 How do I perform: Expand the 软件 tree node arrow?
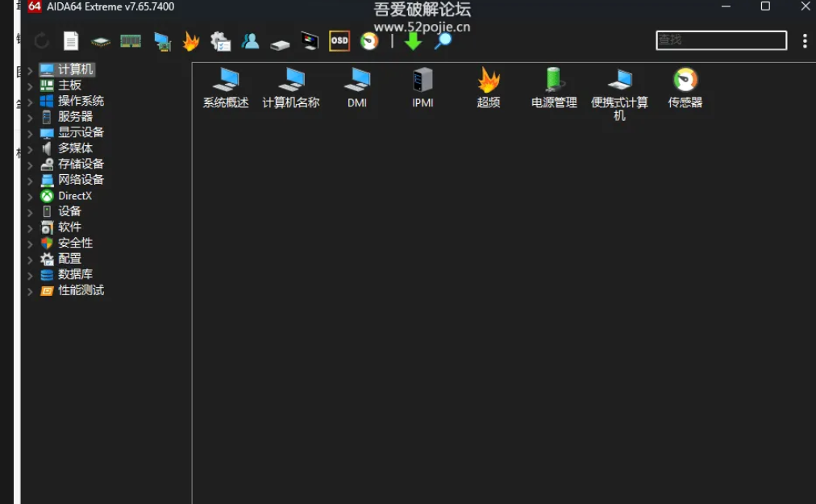pyautogui.click(x=30, y=228)
